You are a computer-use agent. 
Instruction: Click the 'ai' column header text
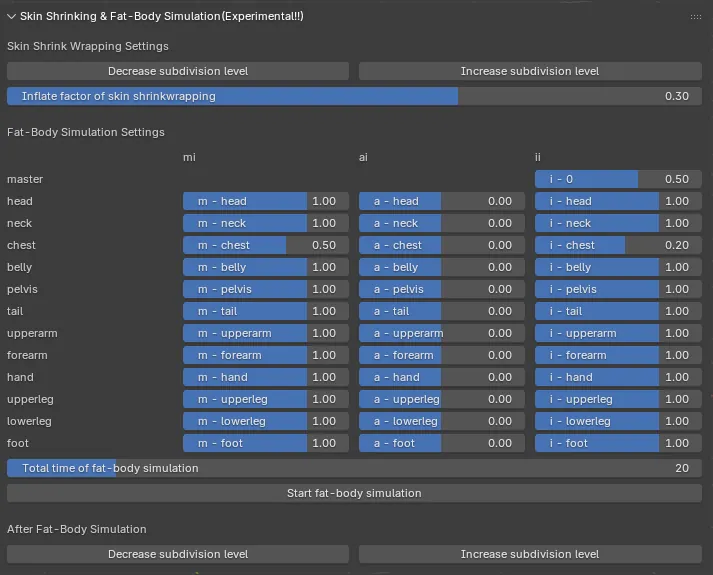tap(363, 157)
